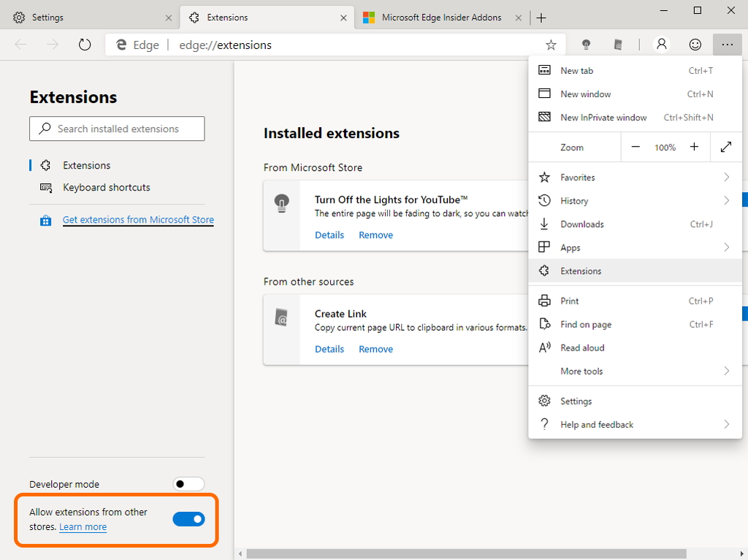
Task: Enter full screen using zoom expand icon
Action: pyautogui.click(x=726, y=147)
